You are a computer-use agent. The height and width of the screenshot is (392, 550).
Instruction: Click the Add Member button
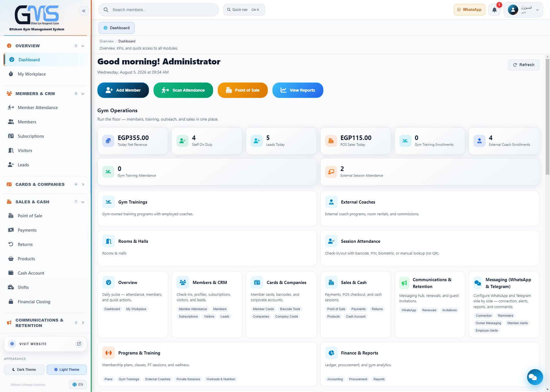[123, 90]
